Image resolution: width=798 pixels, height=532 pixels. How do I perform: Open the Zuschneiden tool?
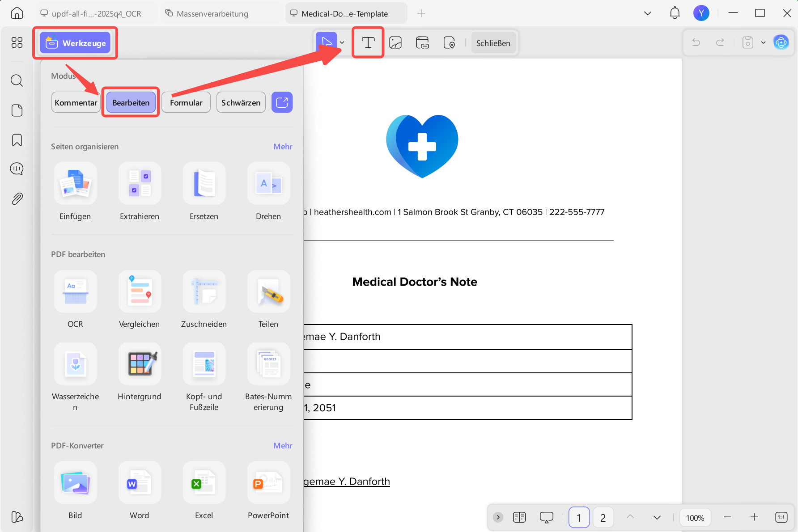coord(204,300)
